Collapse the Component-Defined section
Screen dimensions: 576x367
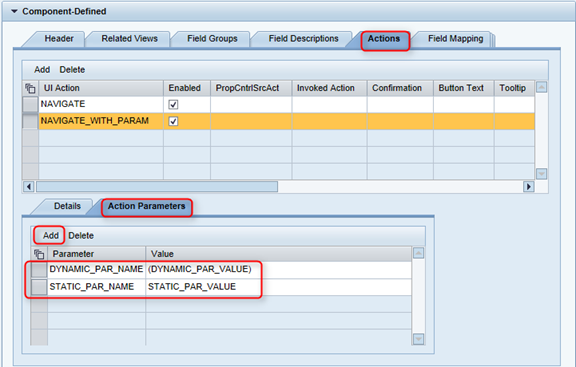click(x=14, y=11)
